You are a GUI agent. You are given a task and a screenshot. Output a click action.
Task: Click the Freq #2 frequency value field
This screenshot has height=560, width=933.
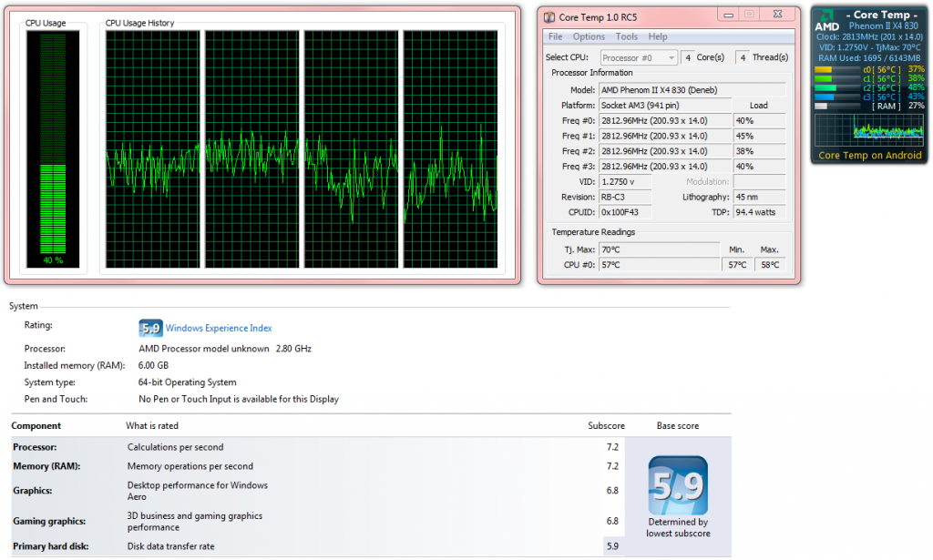click(x=664, y=151)
